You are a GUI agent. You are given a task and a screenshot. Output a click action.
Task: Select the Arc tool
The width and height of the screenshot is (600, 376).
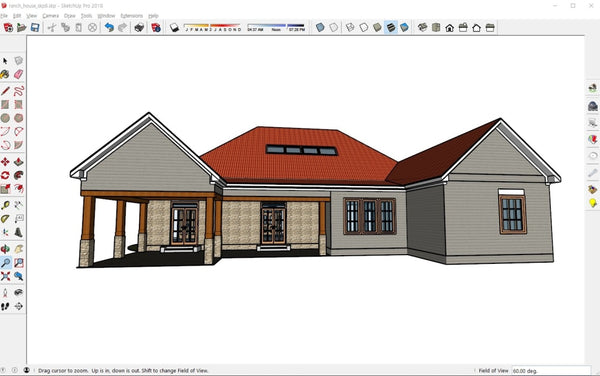click(x=5, y=132)
